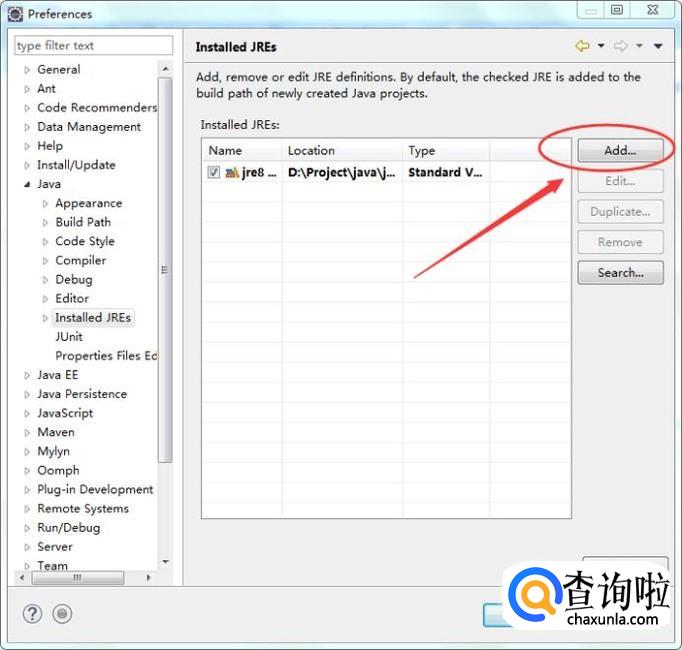Expand the Help tree node
This screenshot has height=650, width=682.
[27, 147]
